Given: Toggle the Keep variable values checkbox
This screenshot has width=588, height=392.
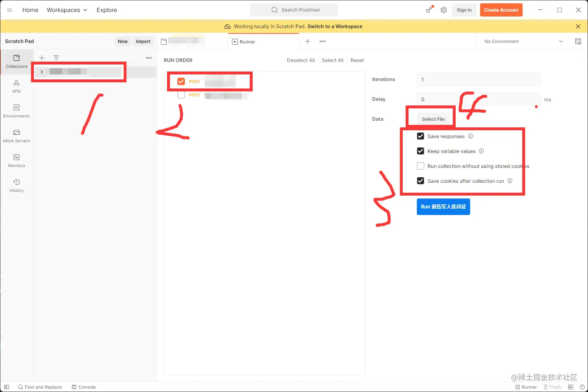Looking at the screenshot, I should 421,151.
